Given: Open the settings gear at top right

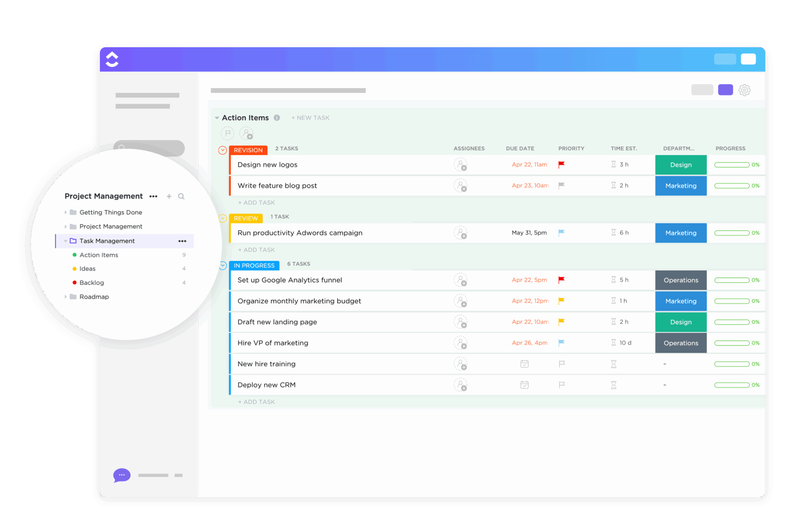Looking at the screenshot, I should click(745, 90).
